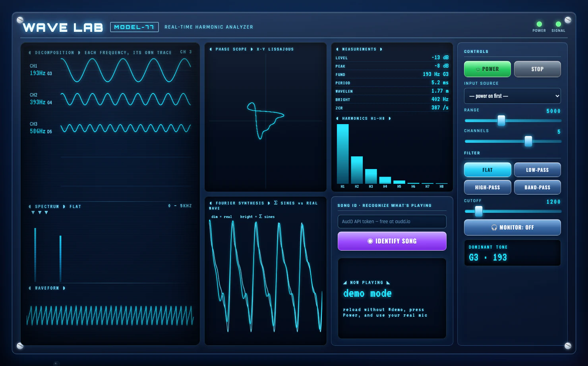Click the MODEL-77 badge
Image resolution: width=588 pixels, height=366 pixels.
click(134, 27)
